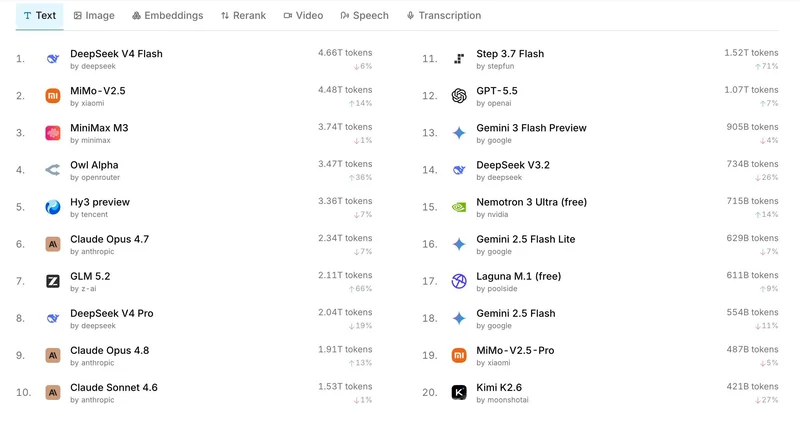Click the OpenAI logo next to GPT-5.5
Viewport: 800px width, 424px height.
pyautogui.click(x=459, y=96)
